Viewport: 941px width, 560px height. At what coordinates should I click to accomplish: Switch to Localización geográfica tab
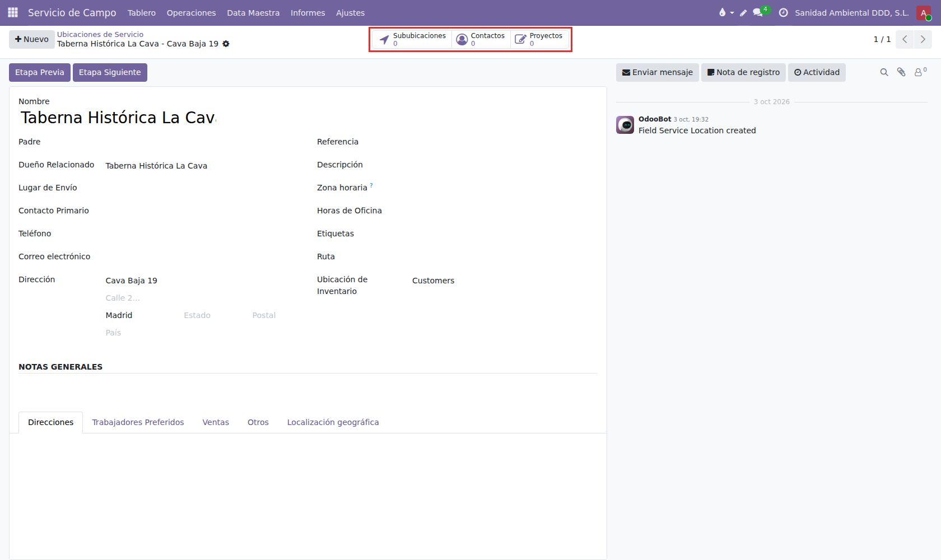[333, 422]
